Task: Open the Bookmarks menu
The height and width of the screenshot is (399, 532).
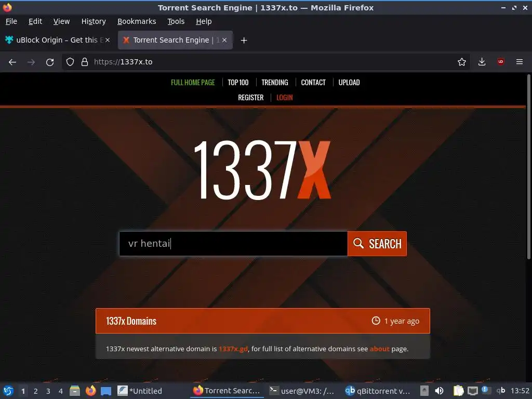Action: 137,21
